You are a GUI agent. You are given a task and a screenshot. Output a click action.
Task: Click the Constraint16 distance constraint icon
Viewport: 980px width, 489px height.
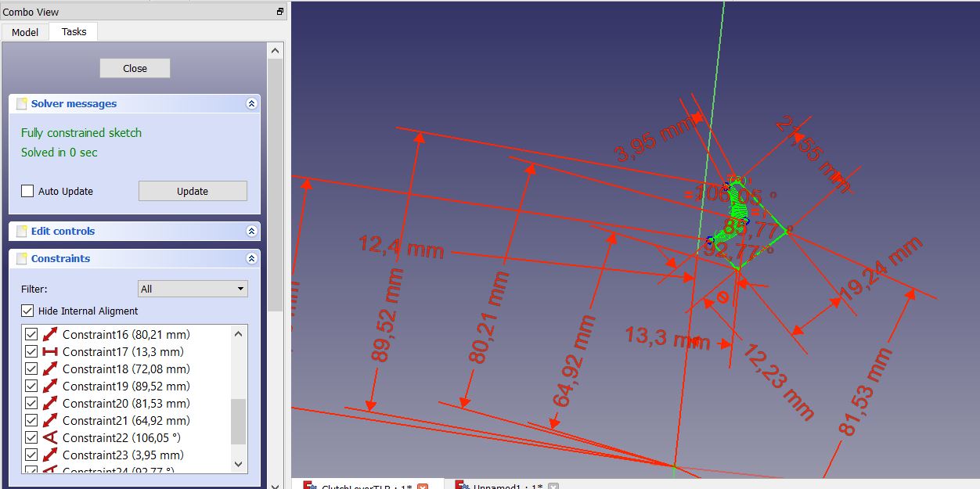50,334
